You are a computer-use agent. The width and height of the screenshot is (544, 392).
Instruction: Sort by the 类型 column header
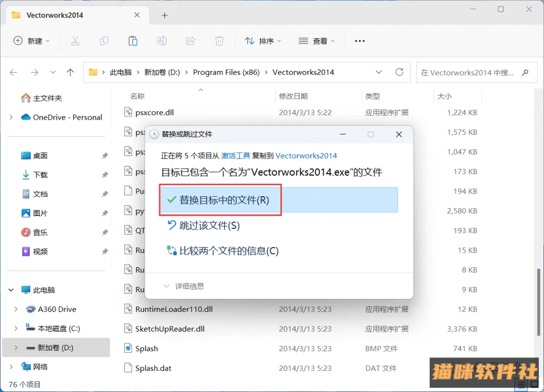coord(372,96)
